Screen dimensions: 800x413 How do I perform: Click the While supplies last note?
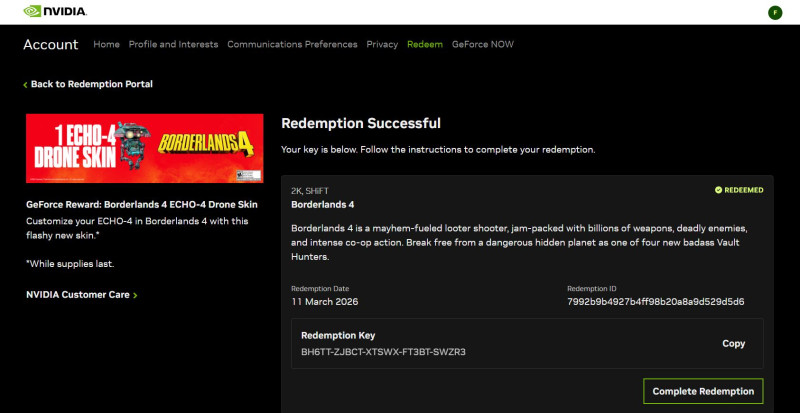pos(70,264)
